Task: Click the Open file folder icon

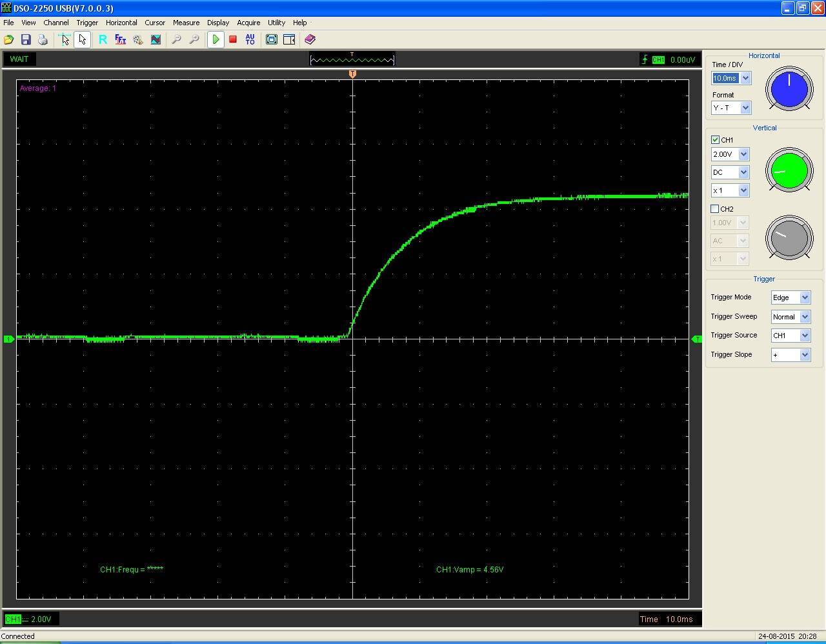Action: pos(9,39)
